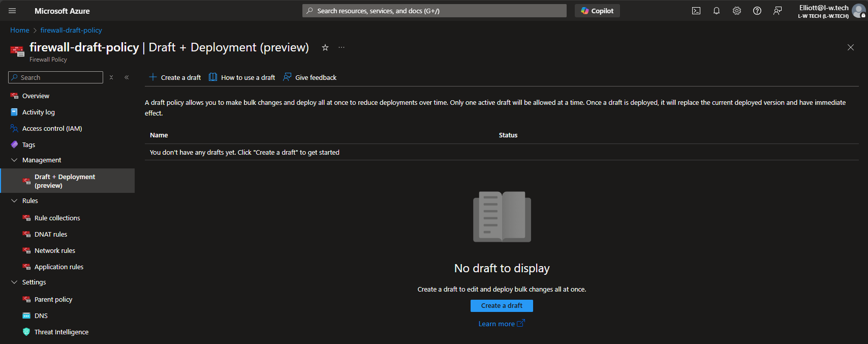Open the account avatar menu
The height and width of the screenshot is (344, 868).
[x=859, y=11]
